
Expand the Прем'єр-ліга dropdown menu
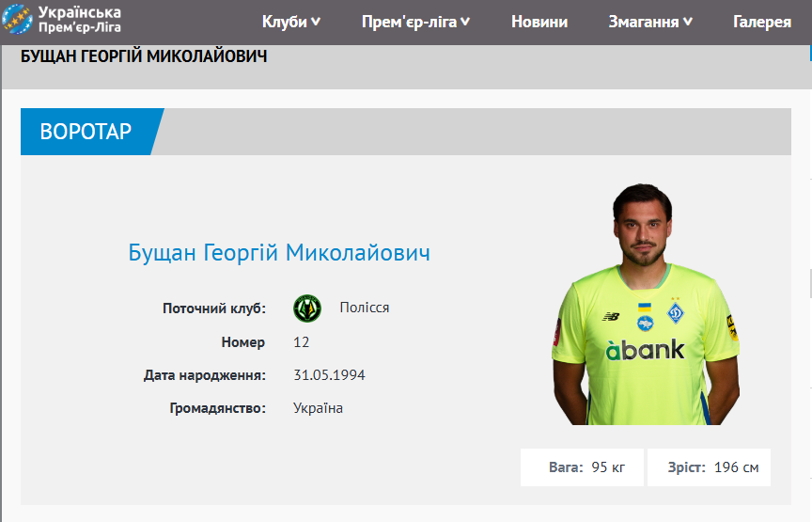[415, 22]
